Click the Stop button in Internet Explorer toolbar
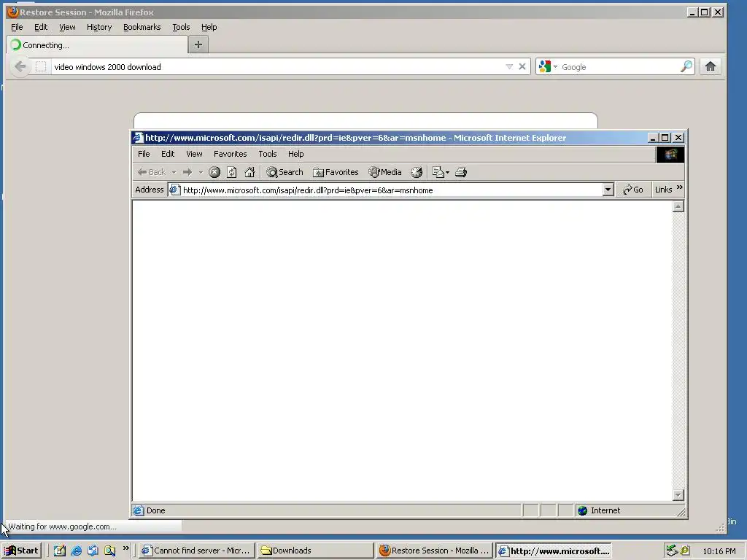Viewport: 747px width, 560px height. tap(214, 172)
